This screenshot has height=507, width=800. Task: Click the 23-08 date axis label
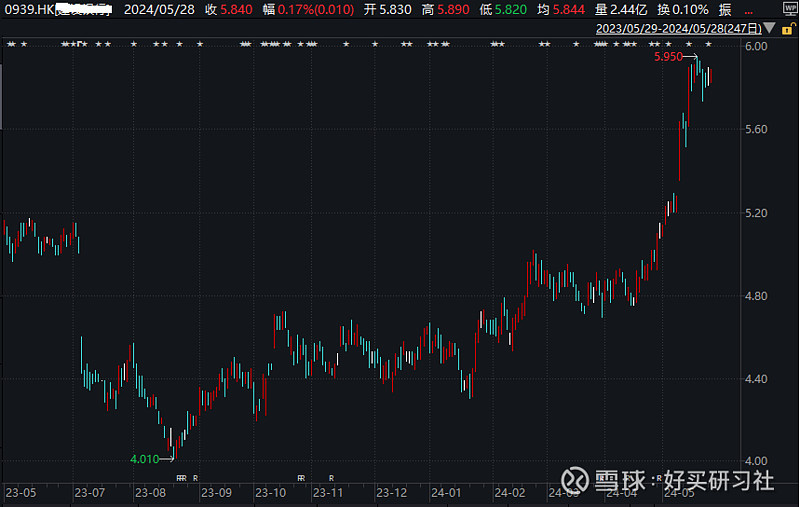pyautogui.click(x=150, y=493)
